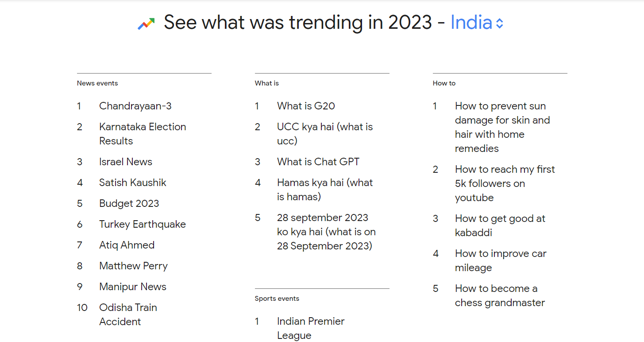Click the Satish Kaushik entry
This screenshot has width=644, height=342.
tap(132, 183)
